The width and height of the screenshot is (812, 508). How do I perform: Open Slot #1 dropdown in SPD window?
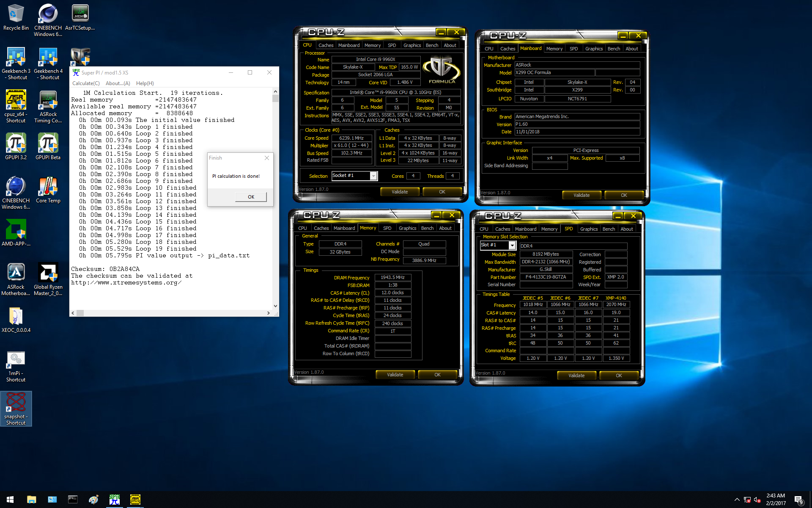[x=512, y=245]
